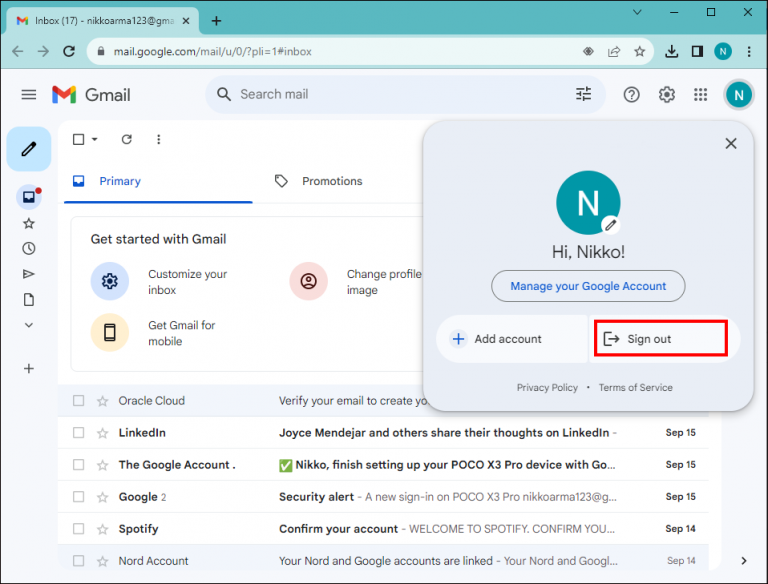Star the Spotify email
Screen dimensions: 768x584
[102, 529]
